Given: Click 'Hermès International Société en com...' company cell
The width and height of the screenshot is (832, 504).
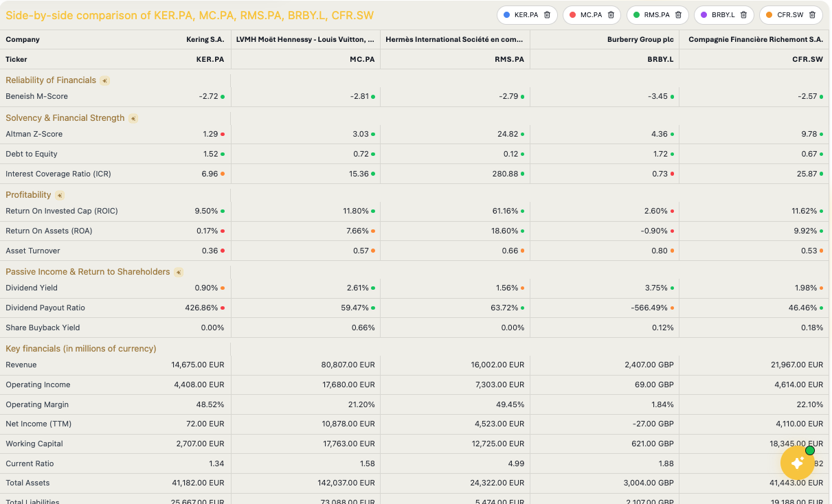Looking at the screenshot, I should 455,40.
